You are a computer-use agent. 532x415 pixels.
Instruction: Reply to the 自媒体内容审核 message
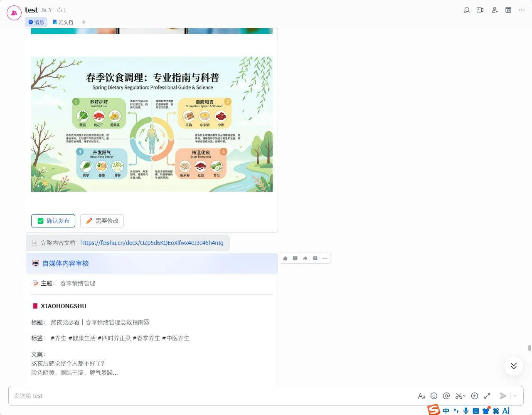(x=295, y=258)
